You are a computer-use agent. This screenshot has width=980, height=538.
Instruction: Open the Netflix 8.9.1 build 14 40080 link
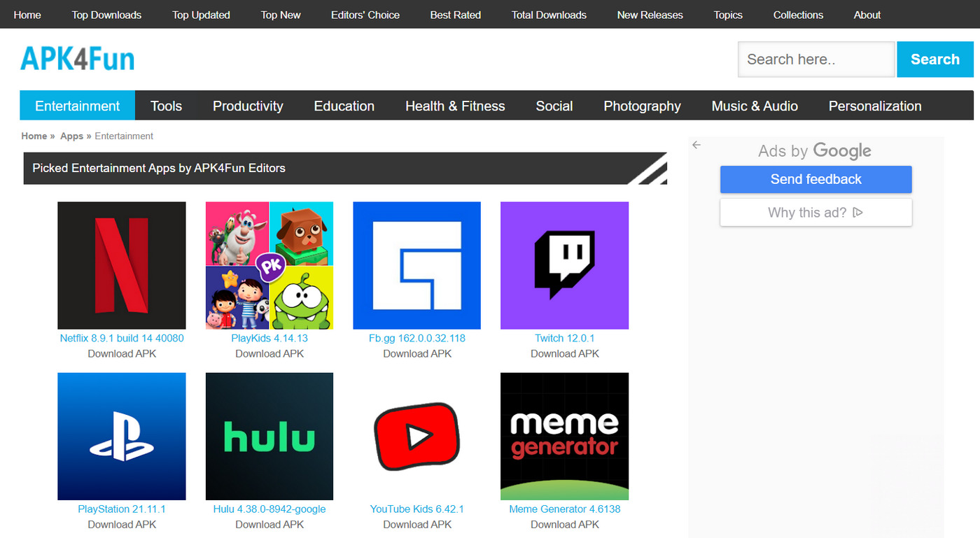coord(122,338)
